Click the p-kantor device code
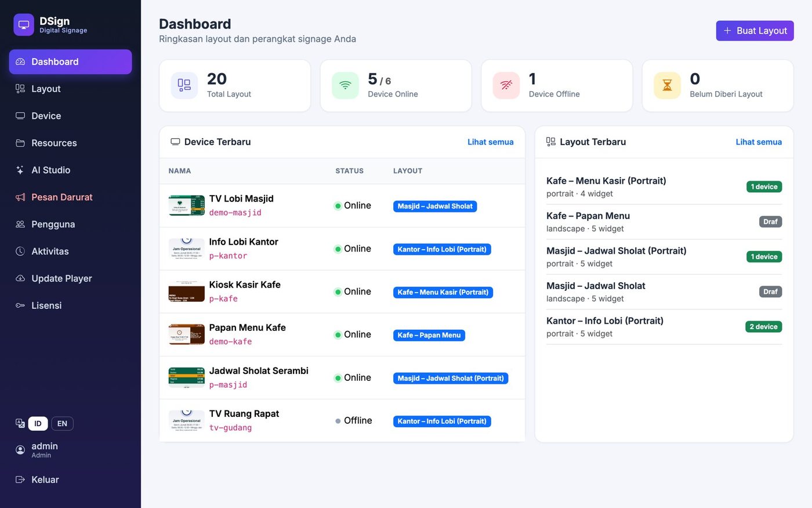Screen dimensions: 812x508 (x=228, y=256)
